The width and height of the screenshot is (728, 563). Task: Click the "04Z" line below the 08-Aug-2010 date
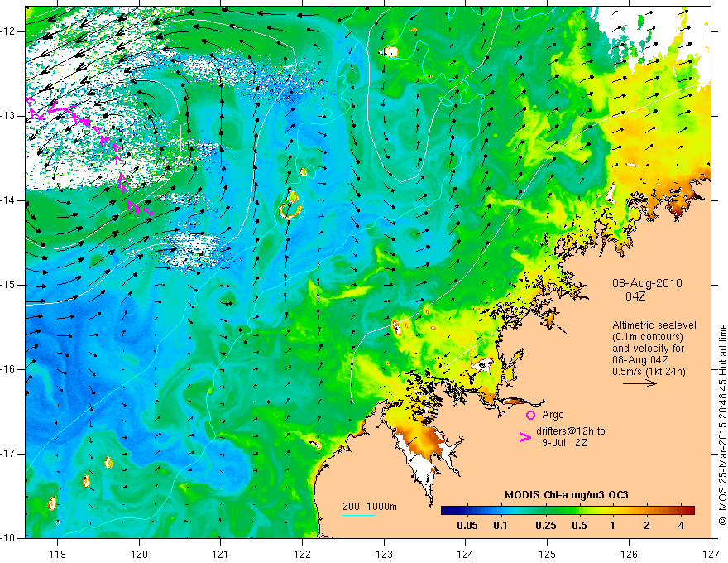(x=635, y=296)
